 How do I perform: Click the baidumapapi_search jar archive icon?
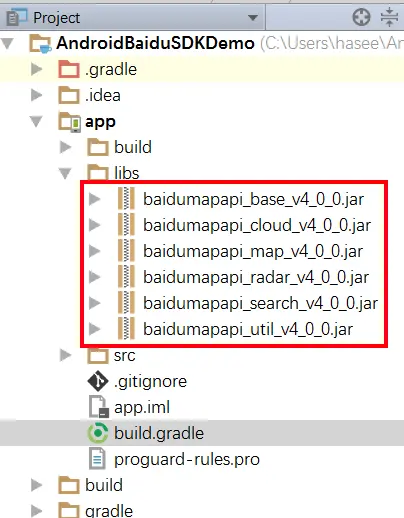click(127, 303)
